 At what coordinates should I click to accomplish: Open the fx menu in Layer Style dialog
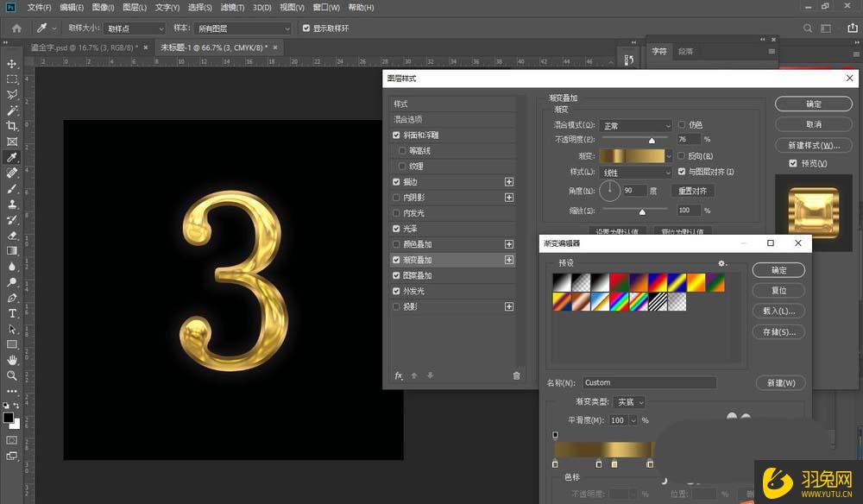pos(399,375)
